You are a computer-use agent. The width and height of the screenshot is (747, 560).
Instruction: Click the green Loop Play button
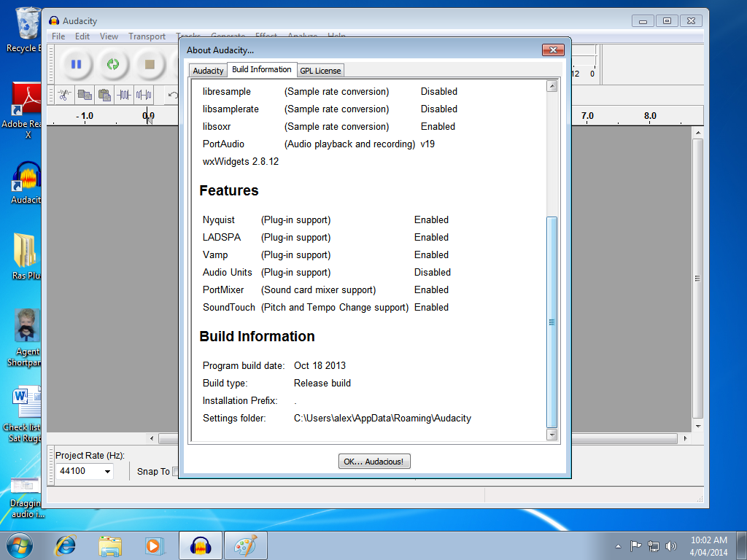pos(113,64)
